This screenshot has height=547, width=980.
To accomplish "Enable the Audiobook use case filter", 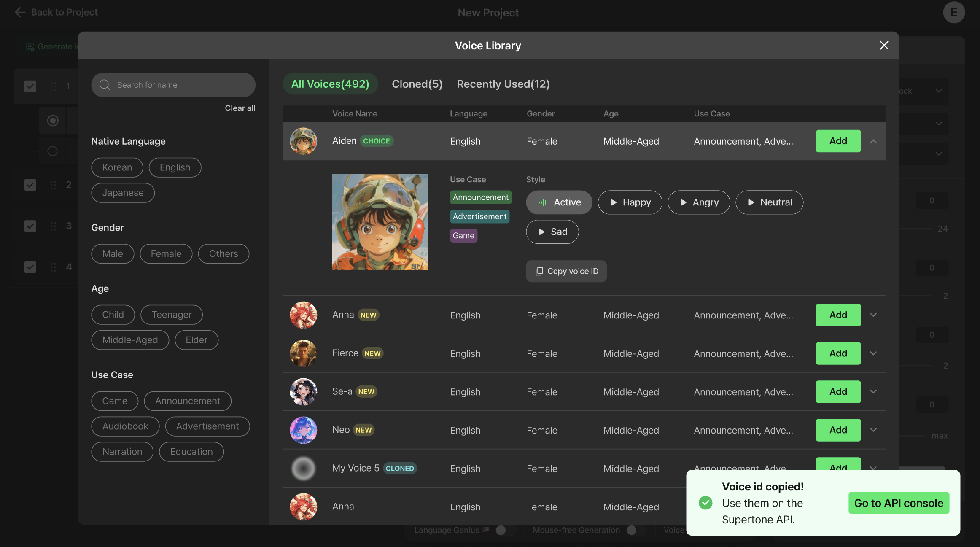I will point(125,426).
